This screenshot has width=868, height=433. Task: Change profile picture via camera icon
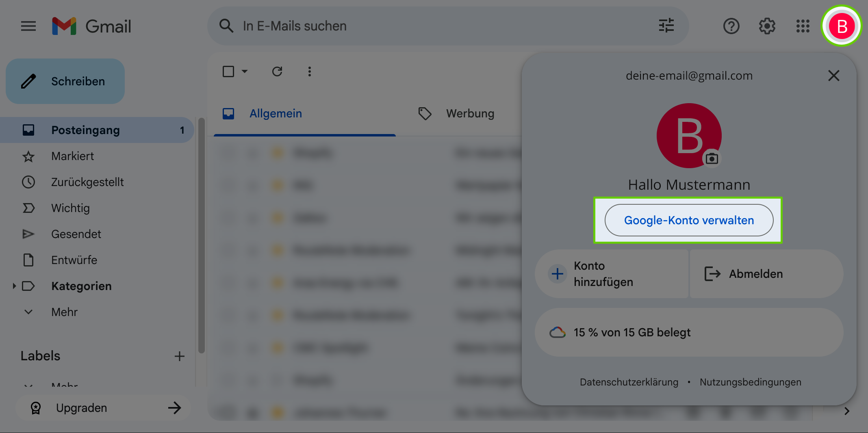pyautogui.click(x=712, y=159)
